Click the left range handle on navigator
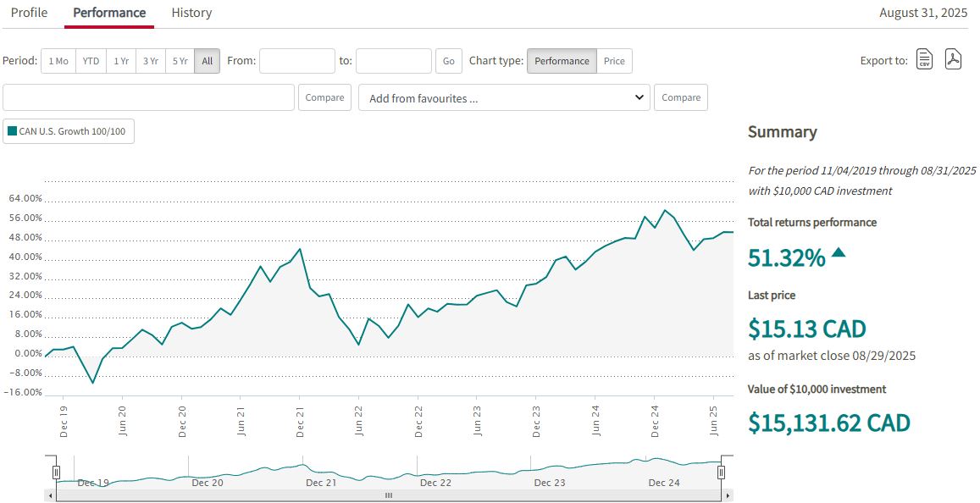Screen dimensions: 980x503 pos(57,472)
